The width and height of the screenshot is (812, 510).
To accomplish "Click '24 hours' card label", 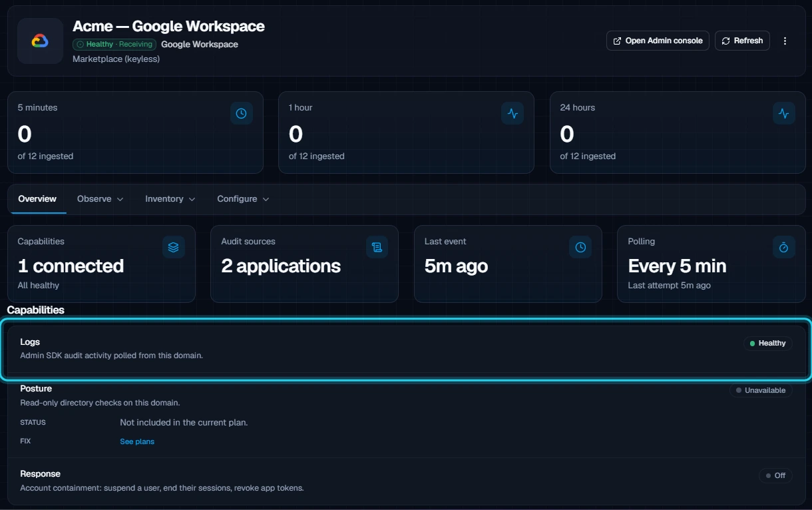I will click(x=577, y=108).
